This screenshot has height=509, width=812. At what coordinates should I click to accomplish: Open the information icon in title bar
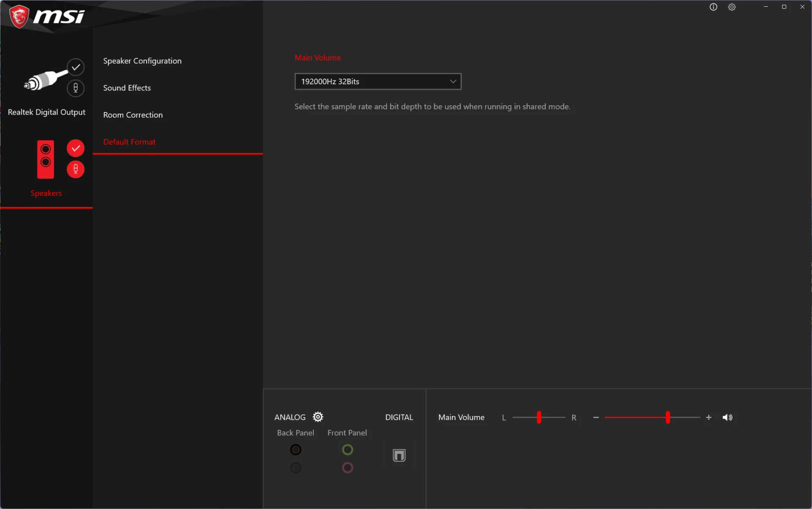point(713,7)
